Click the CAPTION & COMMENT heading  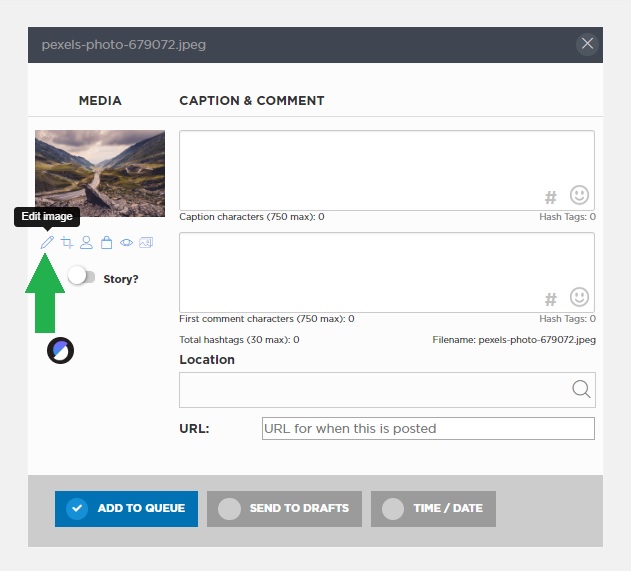[x=252, y=101]
